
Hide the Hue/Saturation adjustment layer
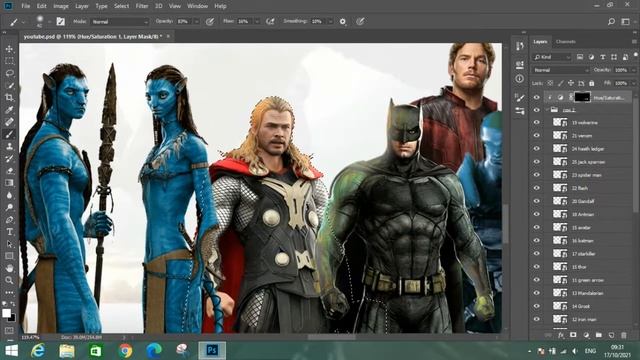click(536, 97)
